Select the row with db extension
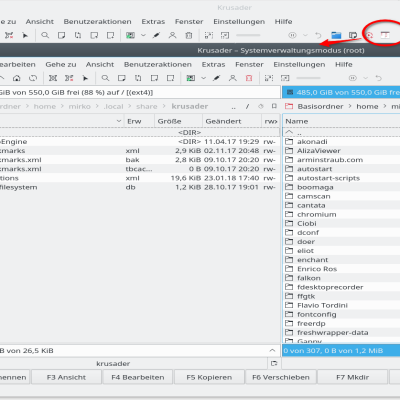 pos(140,187)
